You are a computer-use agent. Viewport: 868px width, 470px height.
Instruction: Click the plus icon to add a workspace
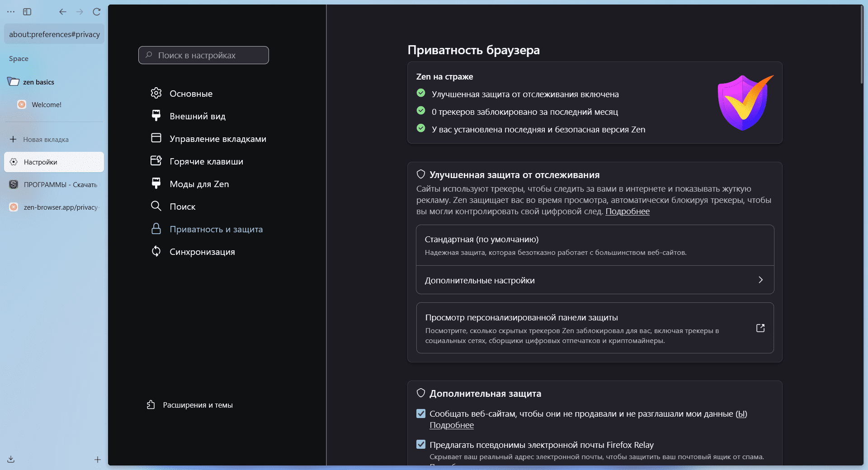97,460
